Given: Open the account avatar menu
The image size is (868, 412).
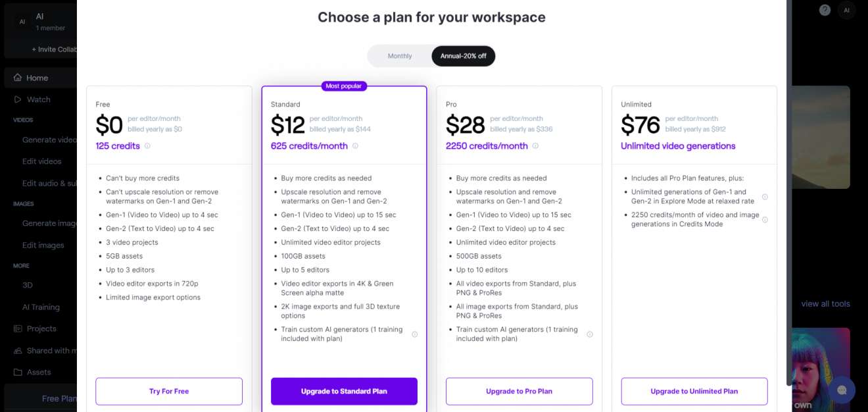Looking at the screenshot, I should coord(846,10).
